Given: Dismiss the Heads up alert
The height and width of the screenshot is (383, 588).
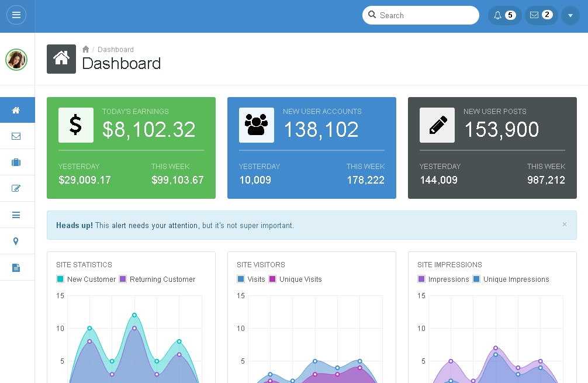Looking at the screenshot, I should (564, 224).
